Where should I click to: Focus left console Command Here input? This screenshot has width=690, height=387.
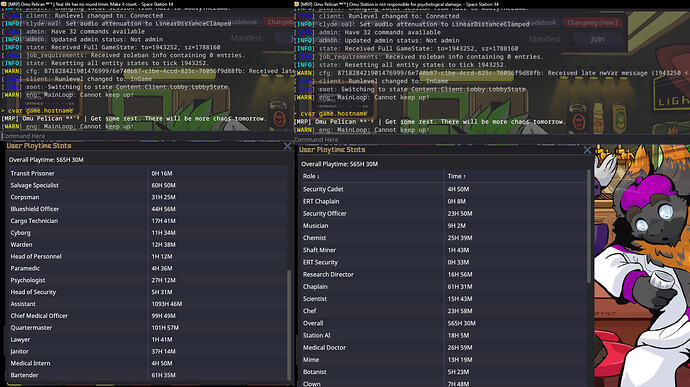click(x=147, y=136)
